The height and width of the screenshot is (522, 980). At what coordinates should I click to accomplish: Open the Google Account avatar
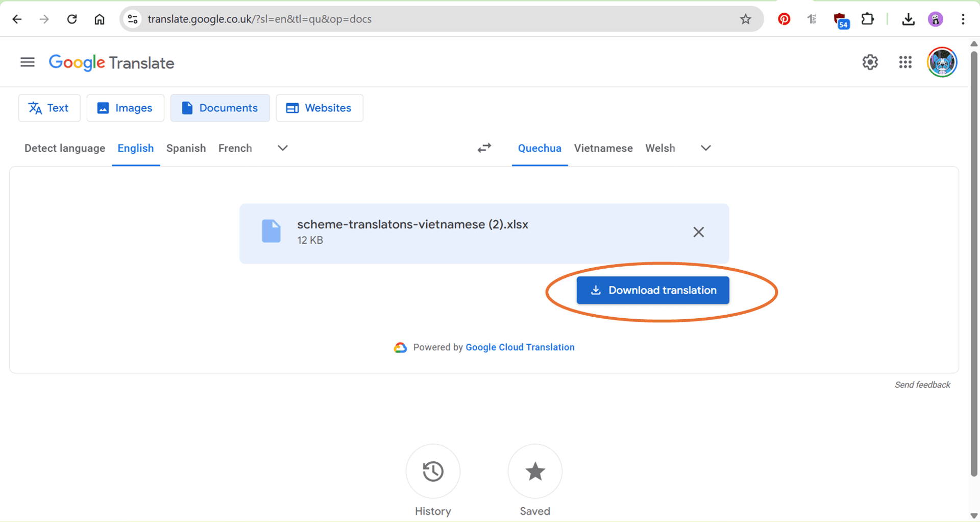click(942, 62)
